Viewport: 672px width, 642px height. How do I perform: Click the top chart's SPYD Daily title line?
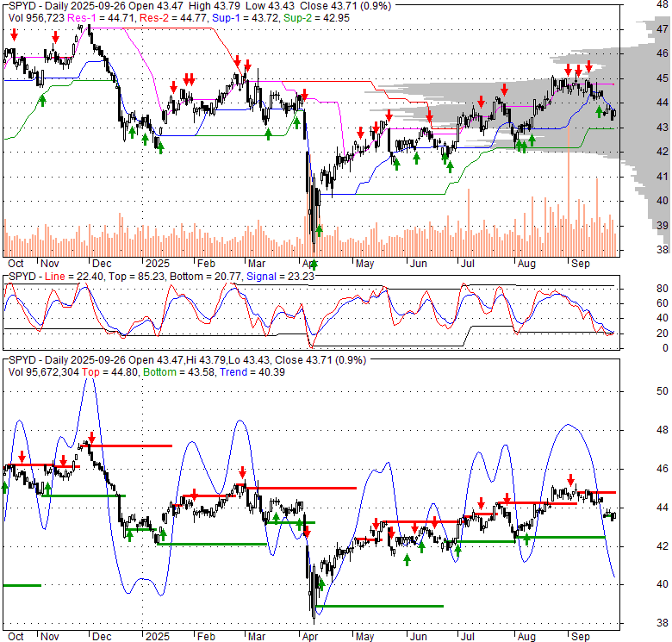200,6
